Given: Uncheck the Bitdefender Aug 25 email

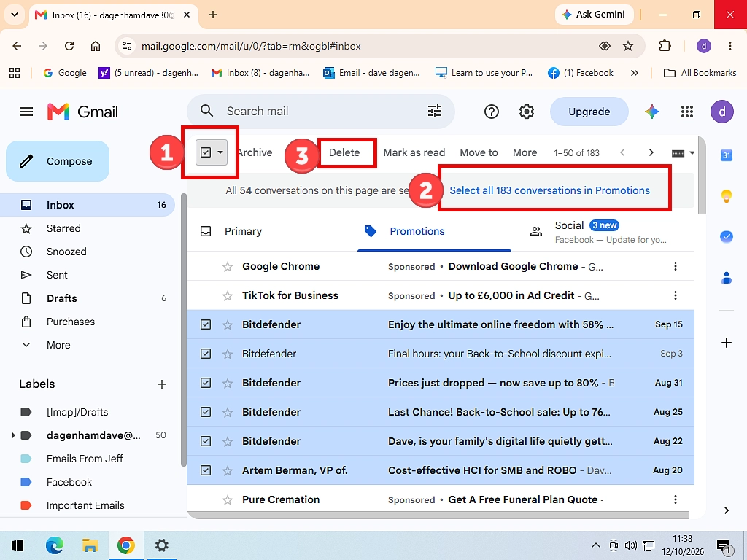Looking at the screenshot, I should coord(206,412).
